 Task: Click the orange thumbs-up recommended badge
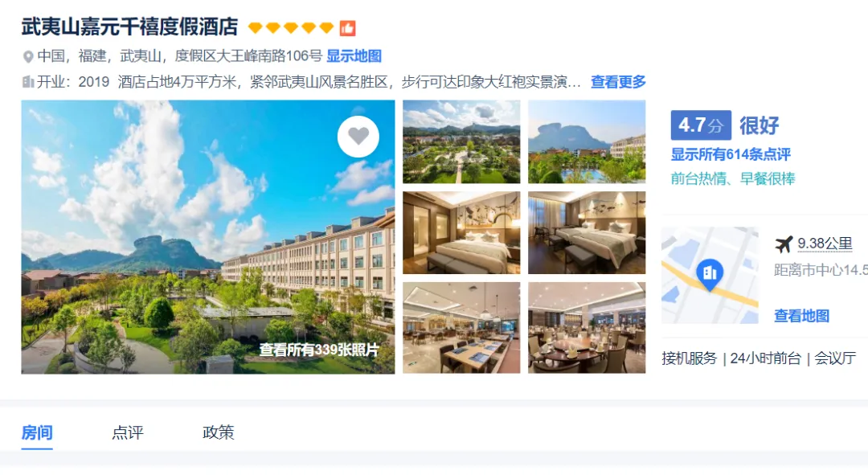(348, 27)
